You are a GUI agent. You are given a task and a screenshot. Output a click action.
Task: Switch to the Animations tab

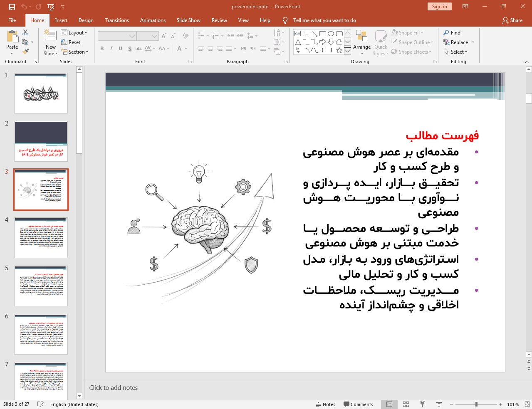click(x=153, y=20)
